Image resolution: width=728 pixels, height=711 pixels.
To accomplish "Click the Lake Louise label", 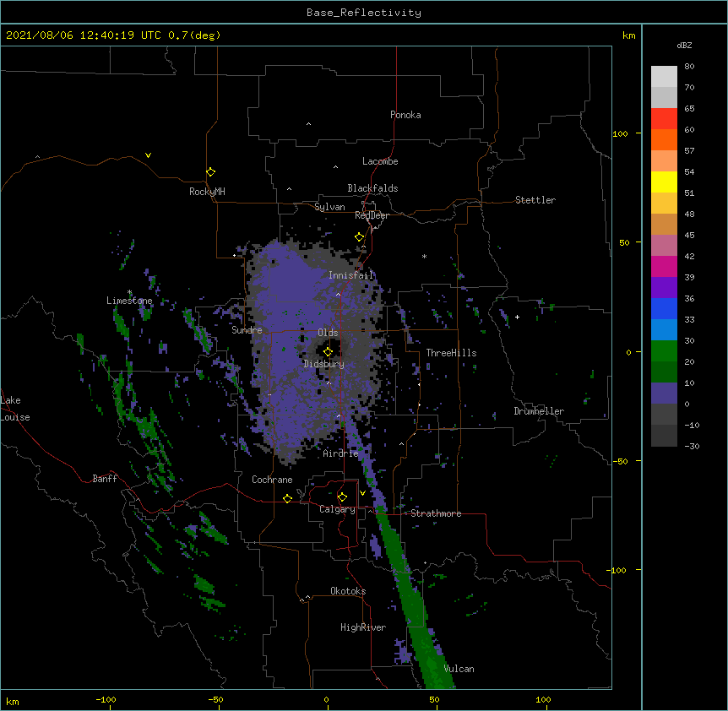I will pos(15,409).
